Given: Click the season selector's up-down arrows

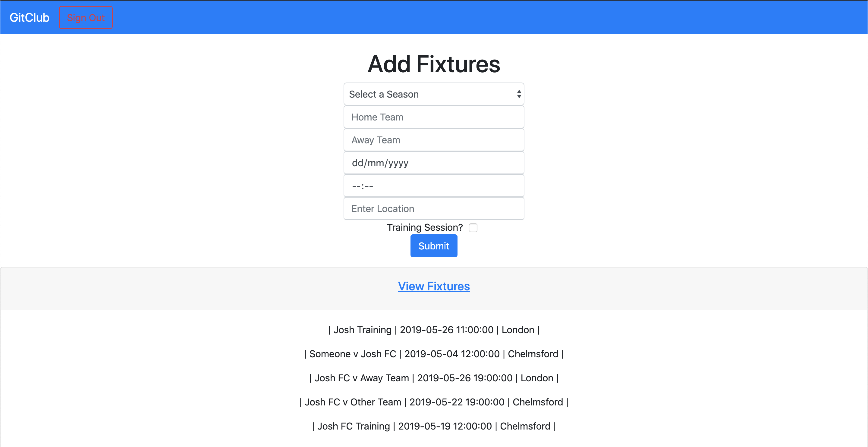Looking at the screenshot, I should pyautogui.click(x=519, y=94).
